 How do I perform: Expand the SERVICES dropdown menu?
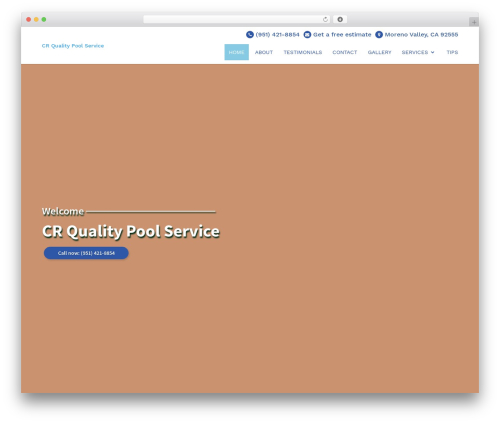pyautogui.click(x=418, y=52)
